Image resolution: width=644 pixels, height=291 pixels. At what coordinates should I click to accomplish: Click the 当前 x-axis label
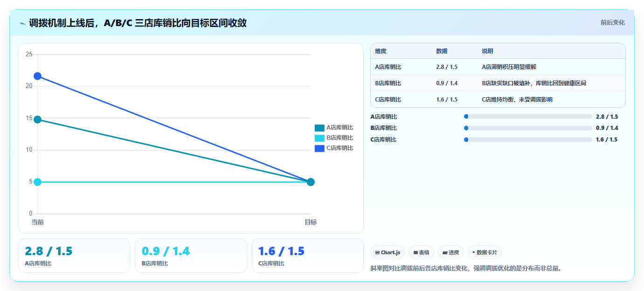point(37,222)
